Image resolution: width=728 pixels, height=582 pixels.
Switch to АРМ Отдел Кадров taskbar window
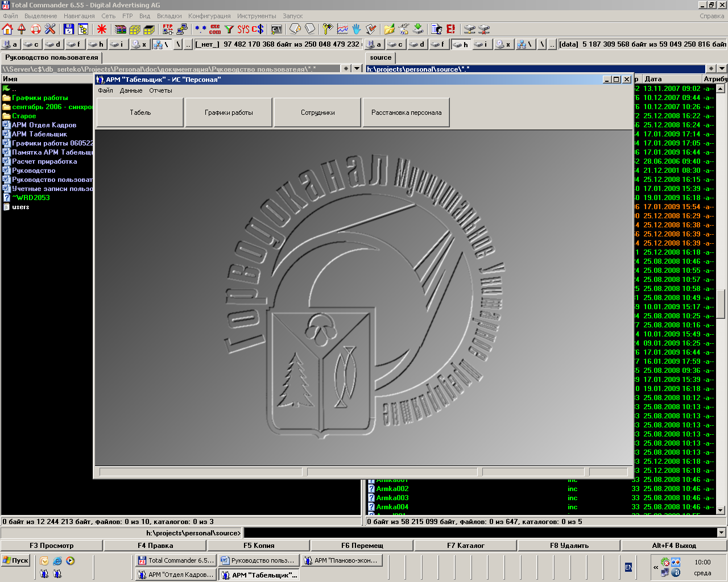[176, 575]
